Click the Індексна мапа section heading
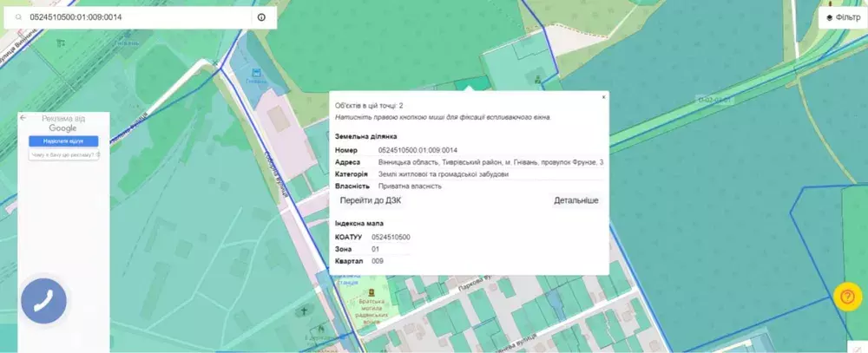Screen dimensions: 868x353 pyautogui.click(x=359, y=223)
